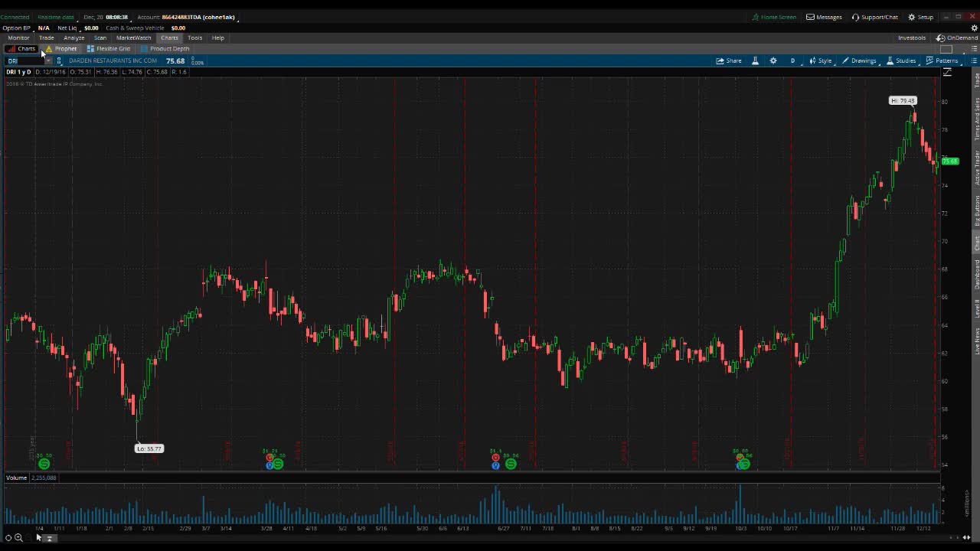Open the Studies dropdown menu
The width and height of the screenshot is (980, 551).
[901, 60]
